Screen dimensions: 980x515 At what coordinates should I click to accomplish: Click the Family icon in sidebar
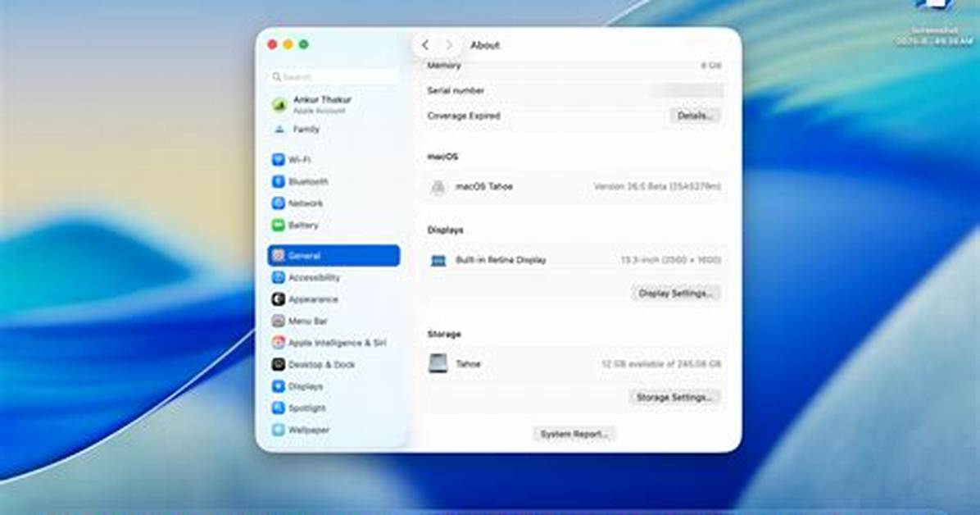[279, 129]
